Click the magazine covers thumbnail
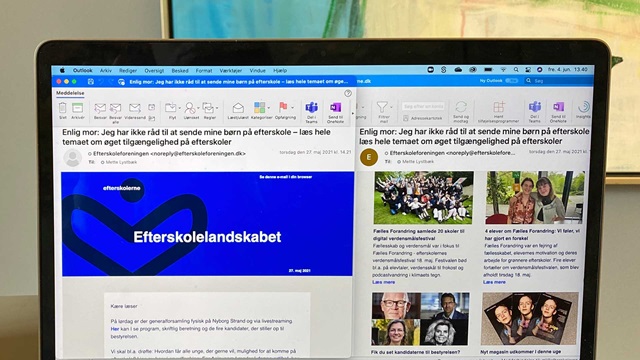Image resolution: width=640 pixels, height=360 pixels. [x=530, y=318]
